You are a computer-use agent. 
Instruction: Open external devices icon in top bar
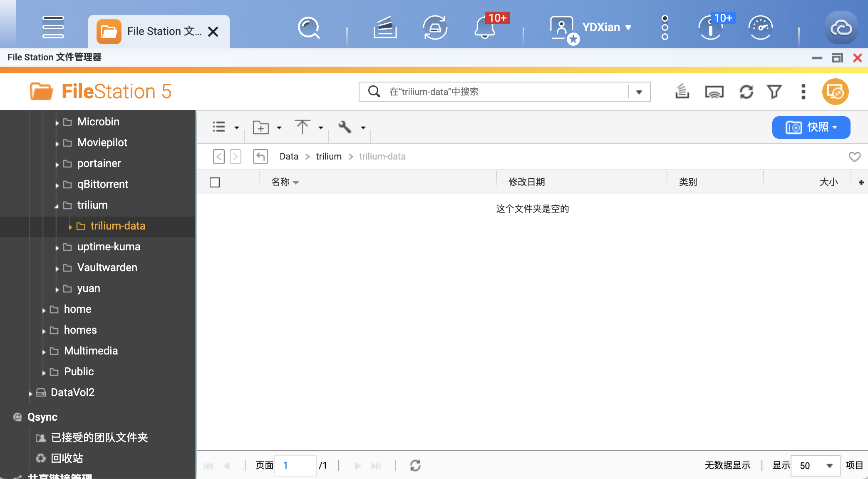tap(435, 27)
